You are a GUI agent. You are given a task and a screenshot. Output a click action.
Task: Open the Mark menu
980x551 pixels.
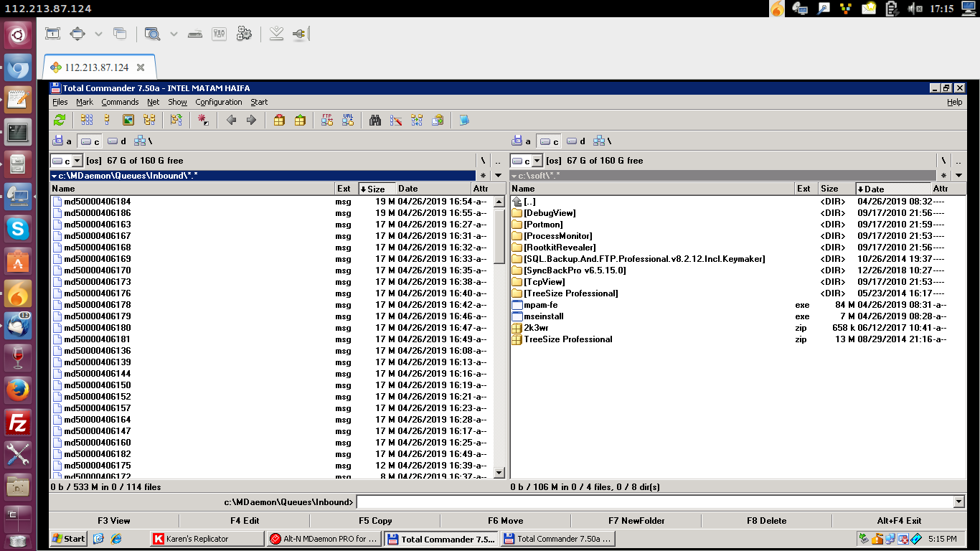[x=85, y=102]
